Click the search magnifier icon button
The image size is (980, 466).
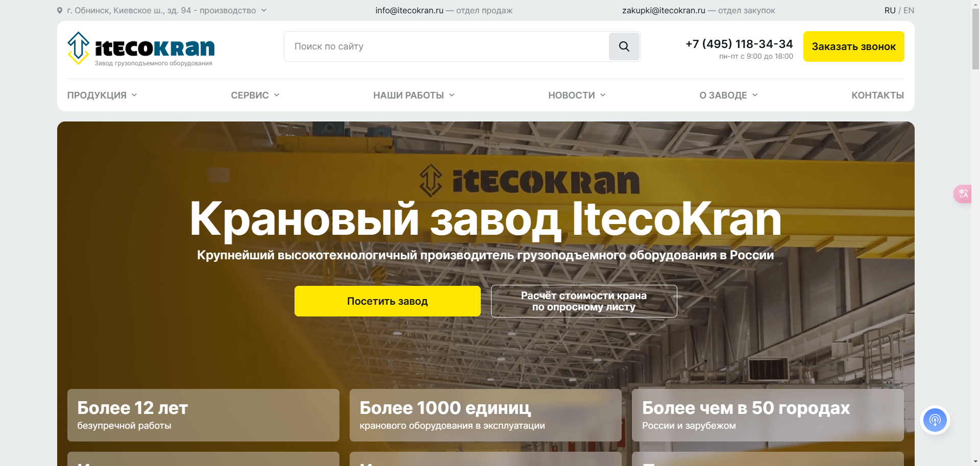[624, 46]
